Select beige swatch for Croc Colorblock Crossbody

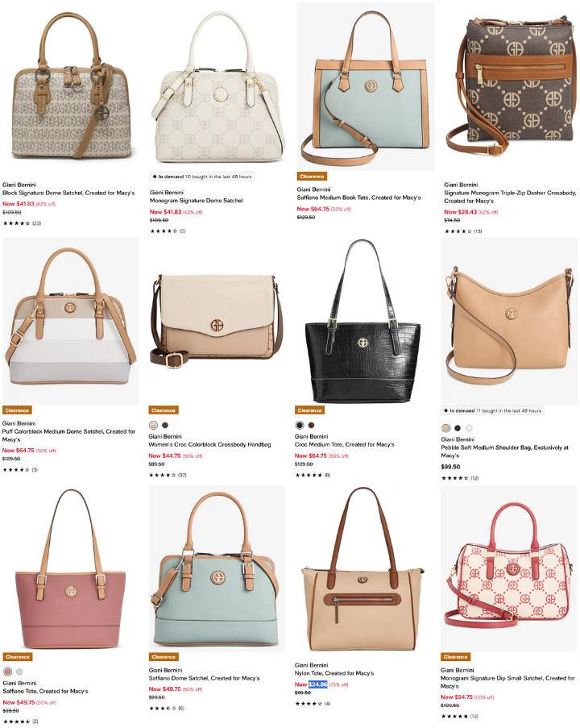153,425
